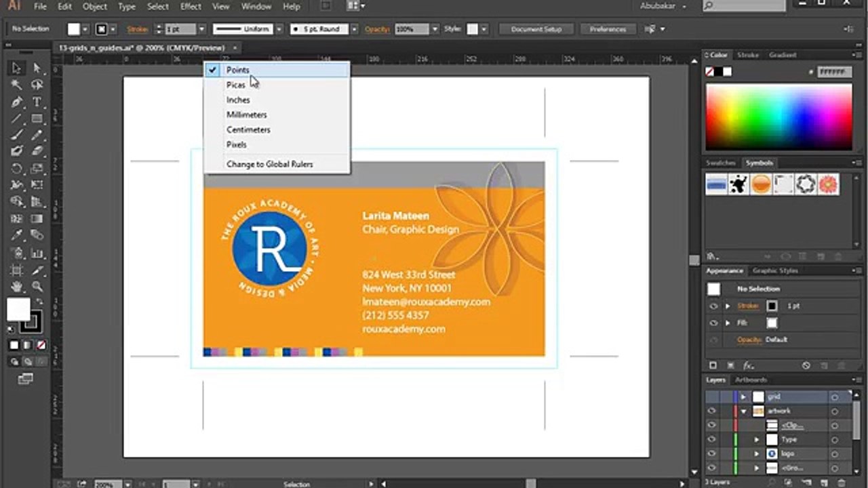Select the Rotate tool
The height and width of the screenshot is (488, 868).
point(16,168)
